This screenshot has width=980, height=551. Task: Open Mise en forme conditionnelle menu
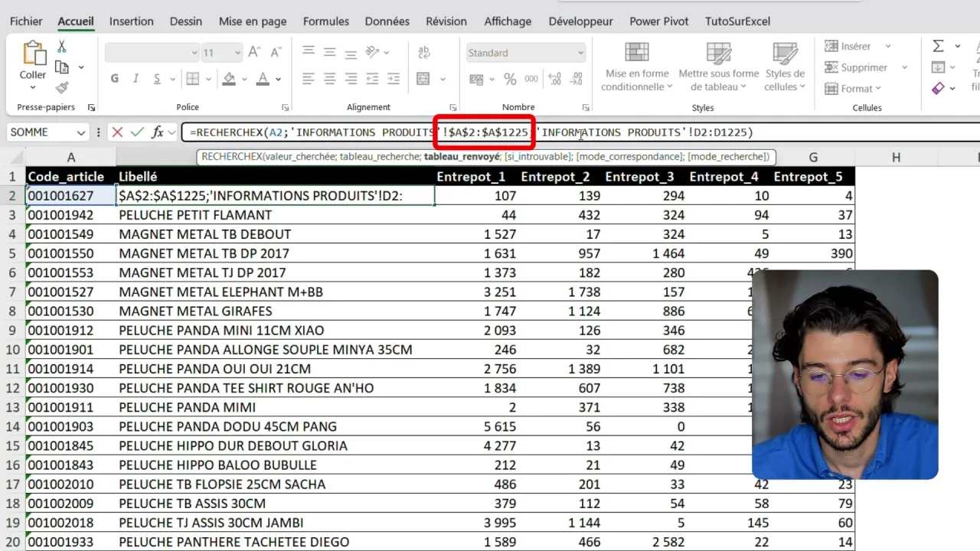pos(637,67)
